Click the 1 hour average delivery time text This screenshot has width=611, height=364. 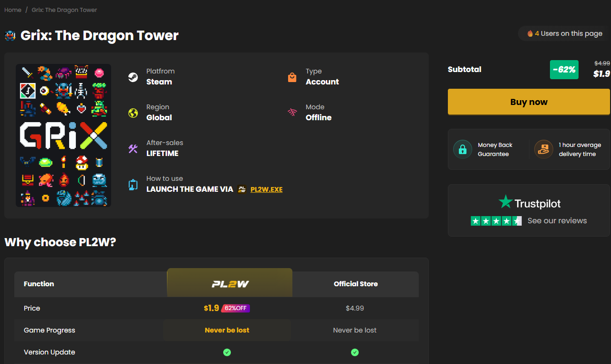[x=580, y=149]
